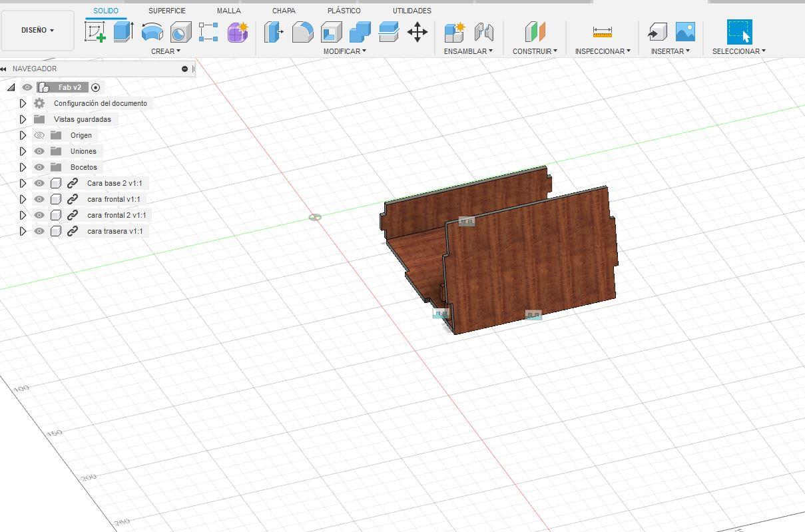Image resolution: width=805 pixels, height=532 pixels.
Task: Hide the cara trasera v1:1 component
Action: tap(39, 231)
